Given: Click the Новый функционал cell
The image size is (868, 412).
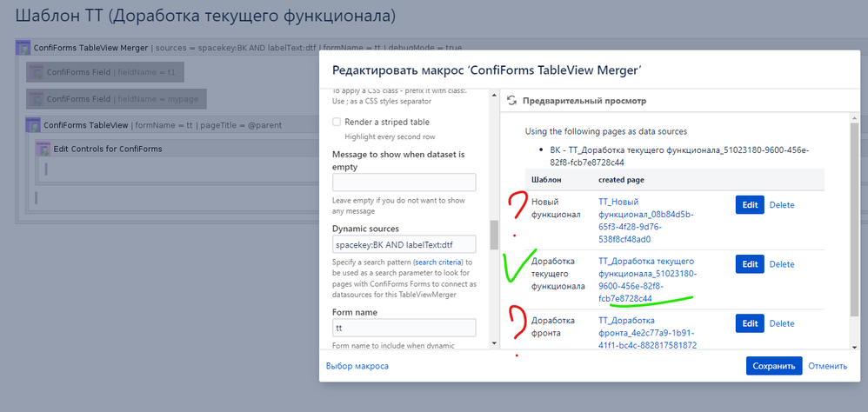Looking at the screenshot, I should (x=557, y=208).
